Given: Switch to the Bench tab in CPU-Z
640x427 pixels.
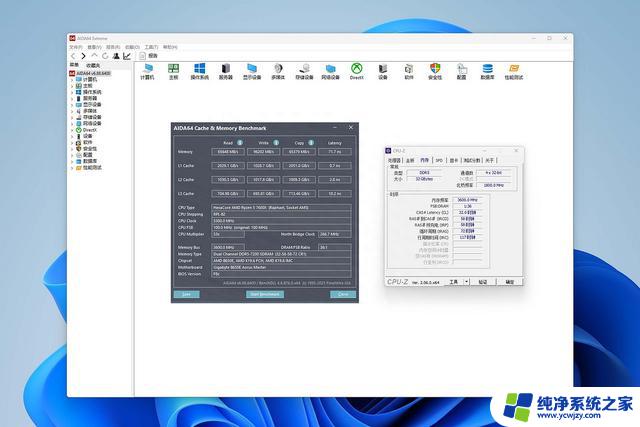Looking at the screenshot, I should point(472,160).
